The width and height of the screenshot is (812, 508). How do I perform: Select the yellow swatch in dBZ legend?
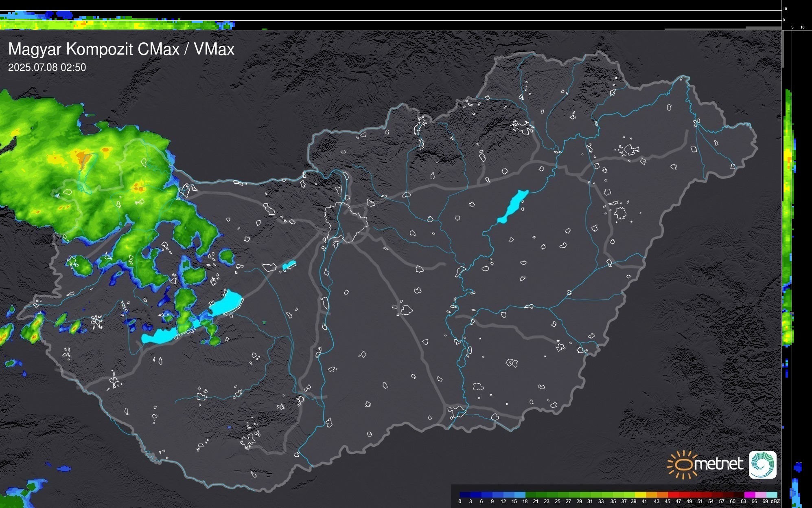pyautogui.click(x=640, y=495)
